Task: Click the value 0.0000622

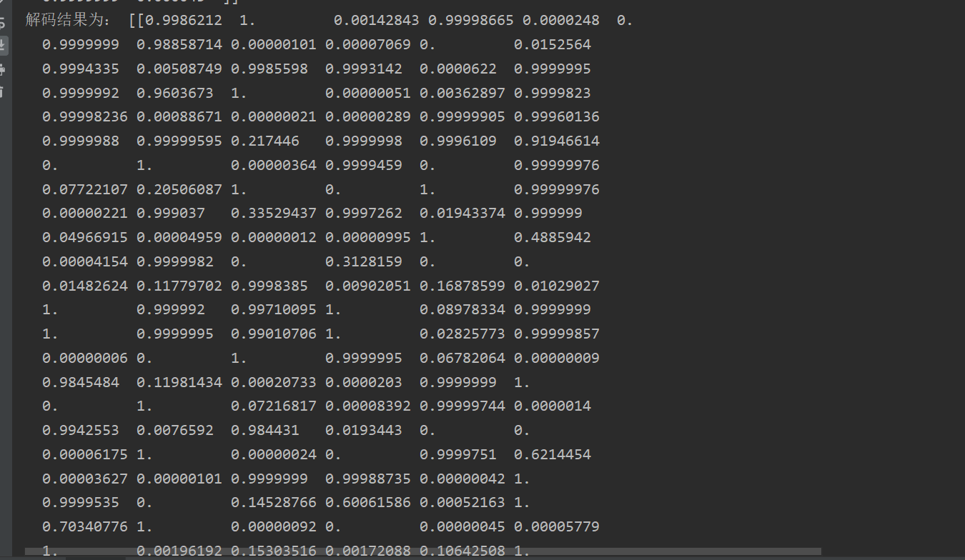Action: tap(458, 69)
